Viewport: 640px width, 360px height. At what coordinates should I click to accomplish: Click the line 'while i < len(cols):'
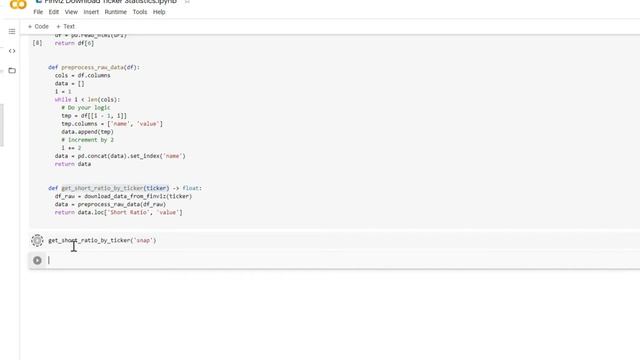(87, 100)
